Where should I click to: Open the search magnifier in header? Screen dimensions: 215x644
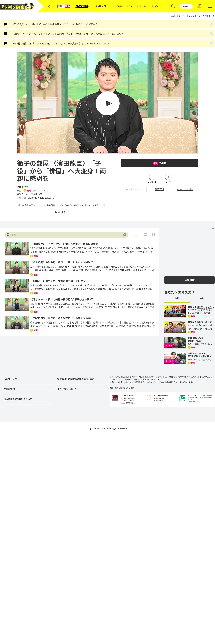click(173, 6)
